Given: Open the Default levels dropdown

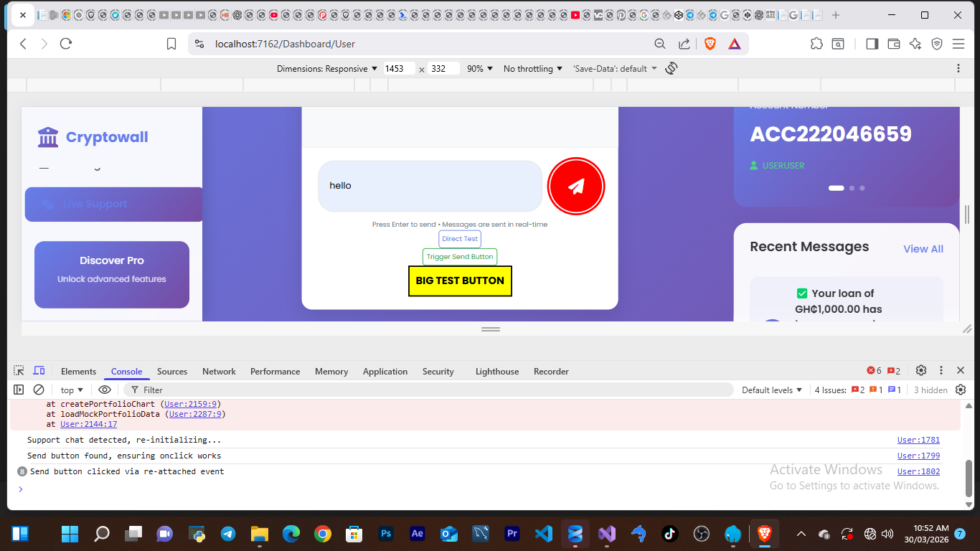Looking at the screenshot, I should click(x=772, y=390).
